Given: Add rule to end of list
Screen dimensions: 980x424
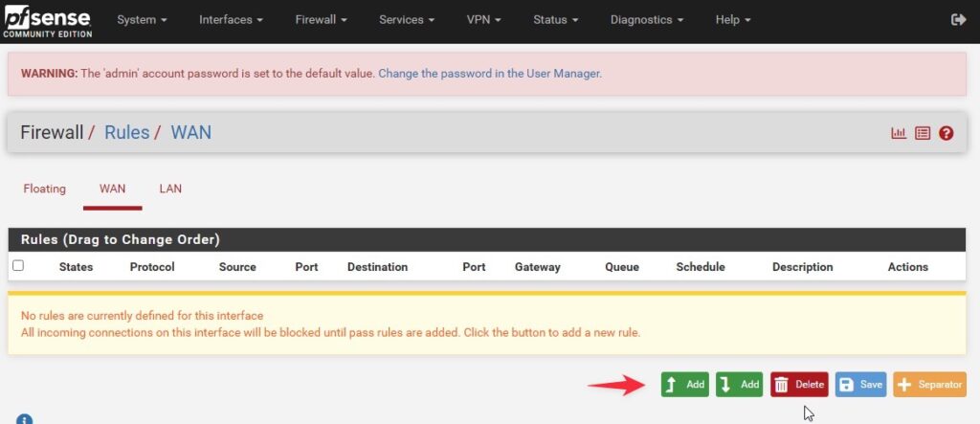Looking at the screenshot, I should click(740, 385).
